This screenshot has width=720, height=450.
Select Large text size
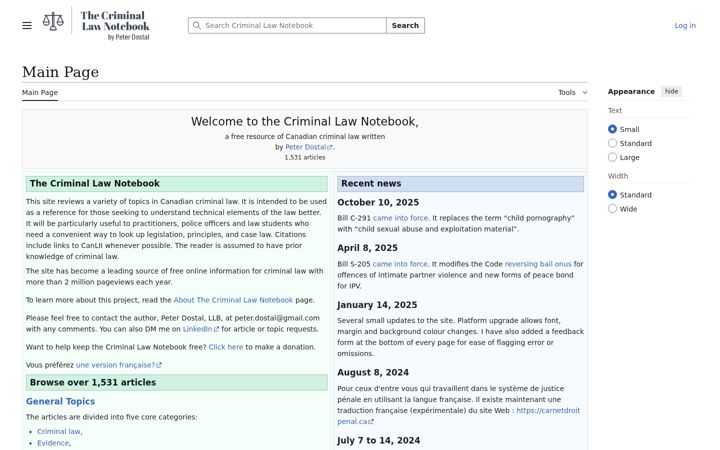click(x=612, y=157)
